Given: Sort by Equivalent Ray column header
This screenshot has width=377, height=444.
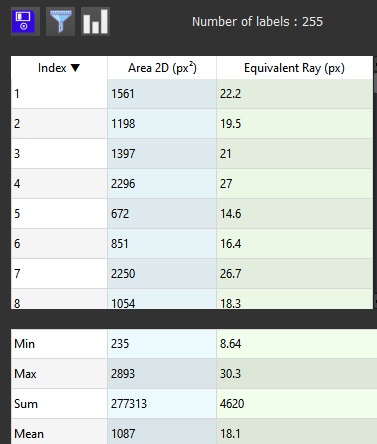Looking at the screenshot, I should (x=295, y=68).
